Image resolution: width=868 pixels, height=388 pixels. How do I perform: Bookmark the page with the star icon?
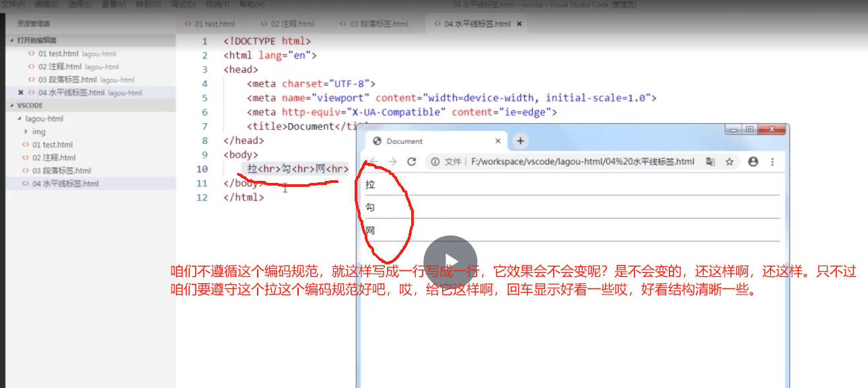coord(729,161)
